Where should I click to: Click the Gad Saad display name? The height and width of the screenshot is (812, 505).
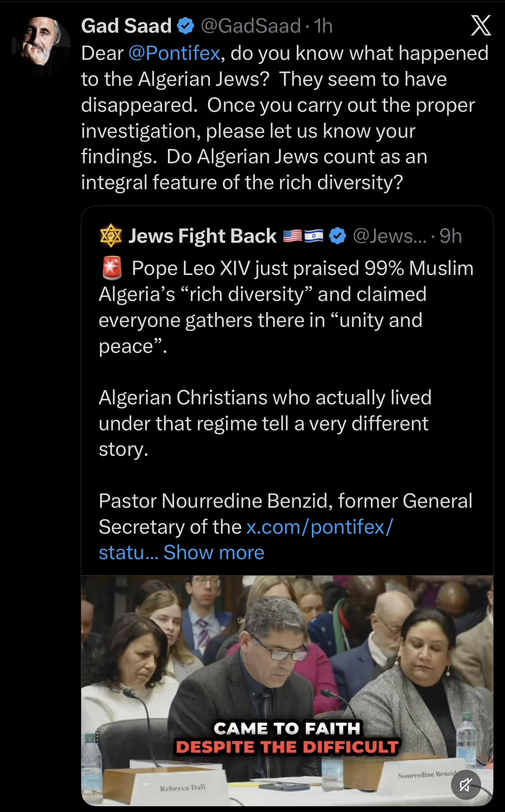click(126, 26)
